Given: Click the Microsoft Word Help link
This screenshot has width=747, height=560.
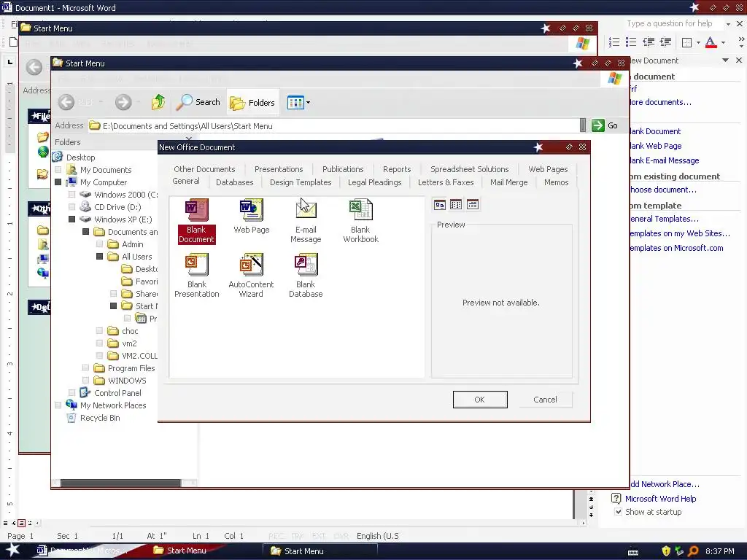Looking at the screenshot, I should 660,499.
